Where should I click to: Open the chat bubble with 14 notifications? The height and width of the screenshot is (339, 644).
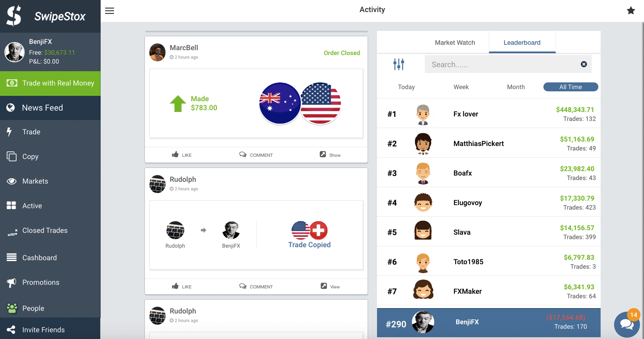point(627,324)
